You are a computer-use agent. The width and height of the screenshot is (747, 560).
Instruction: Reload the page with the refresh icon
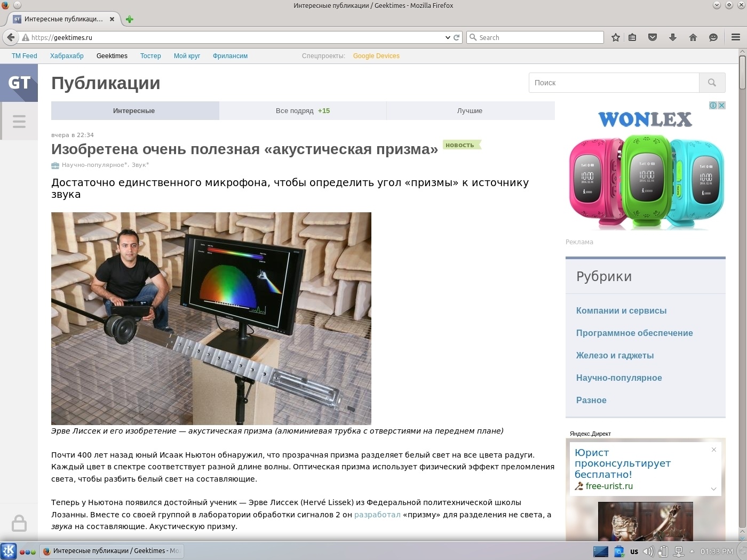[x=457, y=37]
